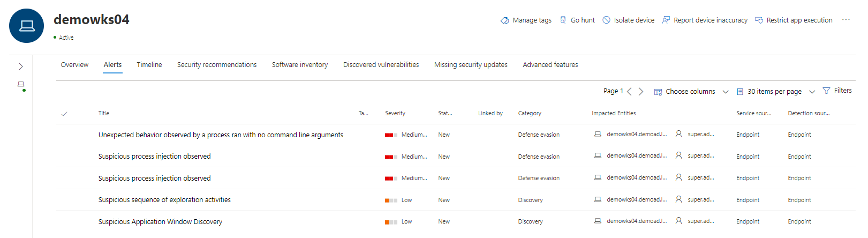Toggle the select all alerts checkmark
868x238 pixels.
(x=64, y=114)
